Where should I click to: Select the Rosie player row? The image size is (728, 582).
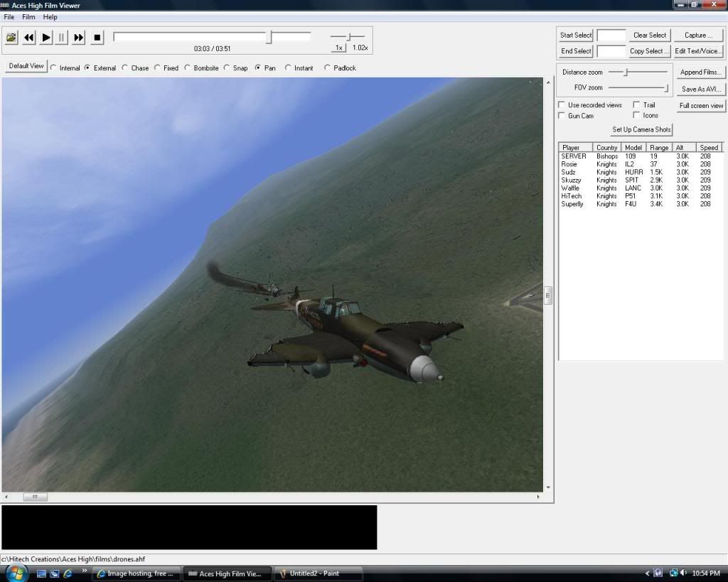(x=641, y=164)
